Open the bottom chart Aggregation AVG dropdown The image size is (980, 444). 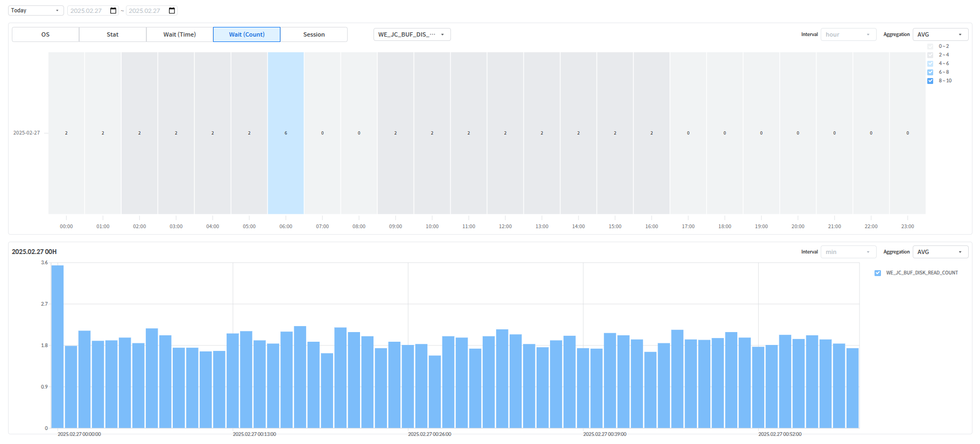point(940,252)
